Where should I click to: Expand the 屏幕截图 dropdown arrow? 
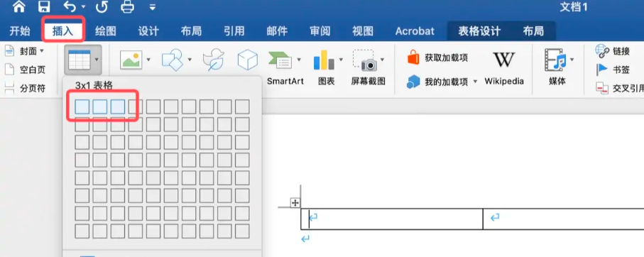tap(382, 60)
